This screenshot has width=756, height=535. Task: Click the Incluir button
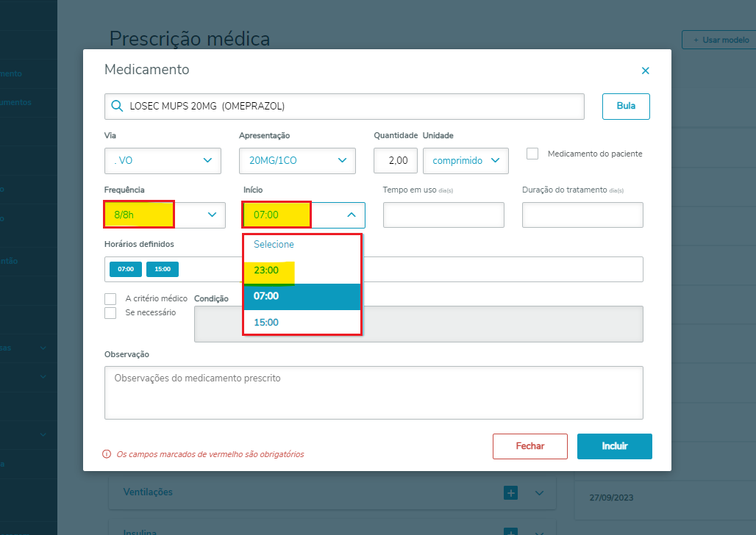click(614, 446)
